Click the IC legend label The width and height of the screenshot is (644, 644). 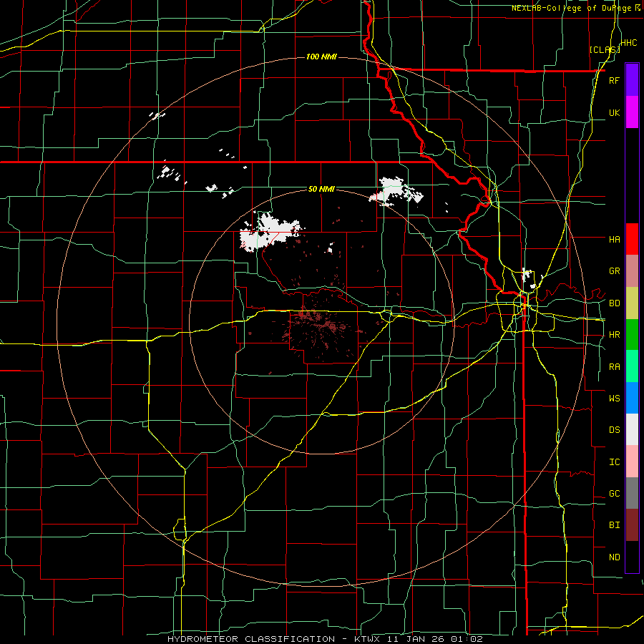pos(614,462)
